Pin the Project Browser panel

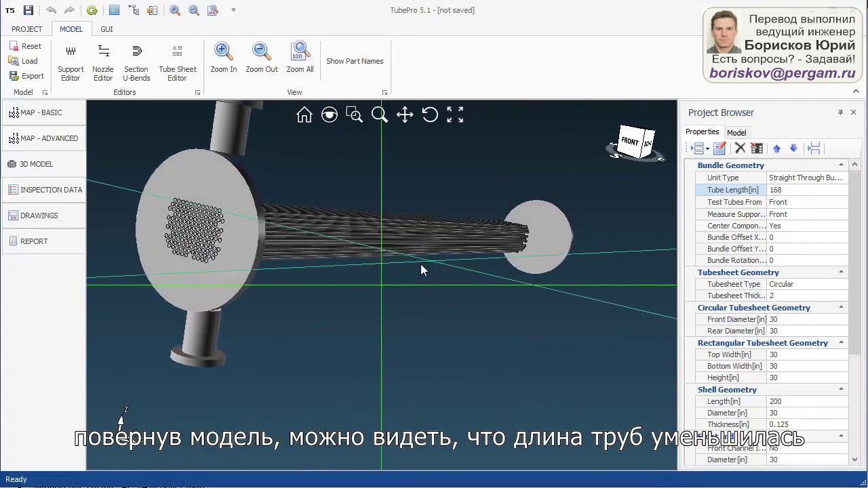coord(840,113)
